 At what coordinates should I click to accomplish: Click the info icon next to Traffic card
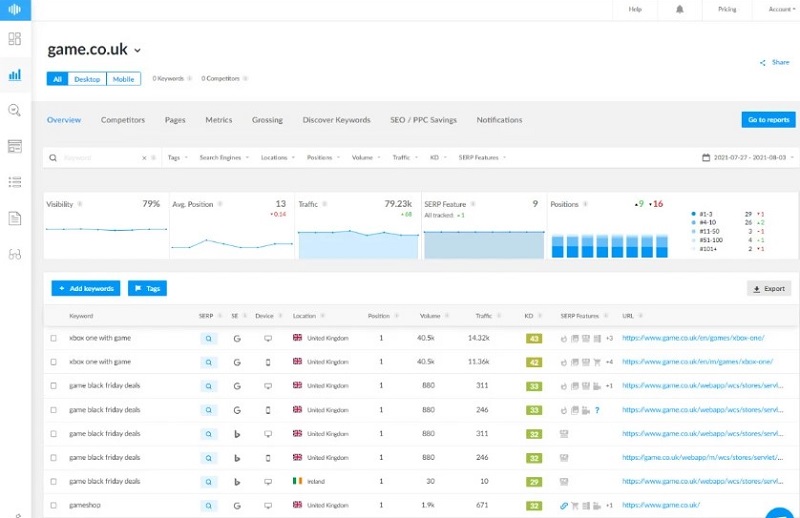pyautogui.click(x=324, y=204)
